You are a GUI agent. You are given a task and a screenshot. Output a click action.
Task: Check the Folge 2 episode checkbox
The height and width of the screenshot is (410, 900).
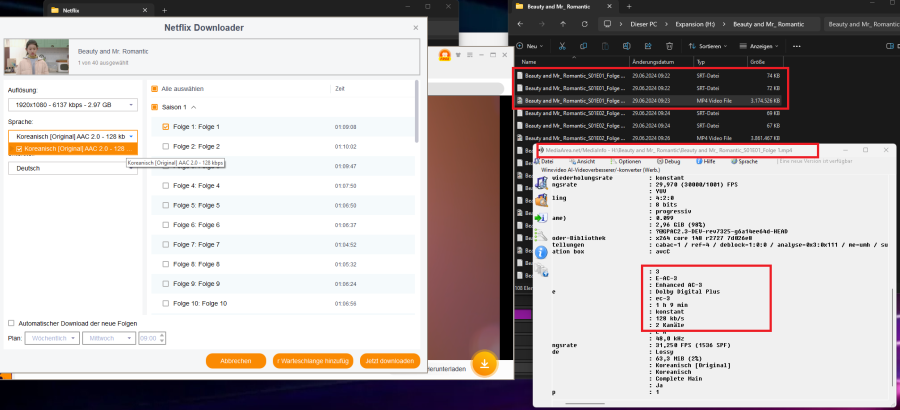click(x=166, y=146)
